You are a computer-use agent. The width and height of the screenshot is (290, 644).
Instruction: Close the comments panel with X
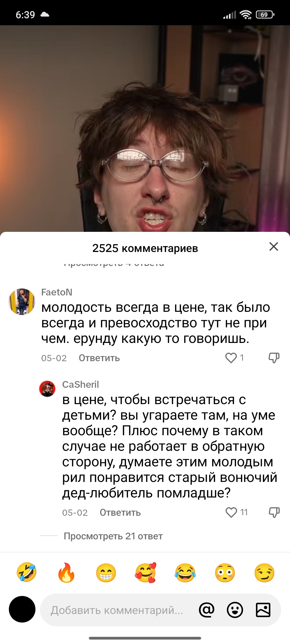coord(274,246)
